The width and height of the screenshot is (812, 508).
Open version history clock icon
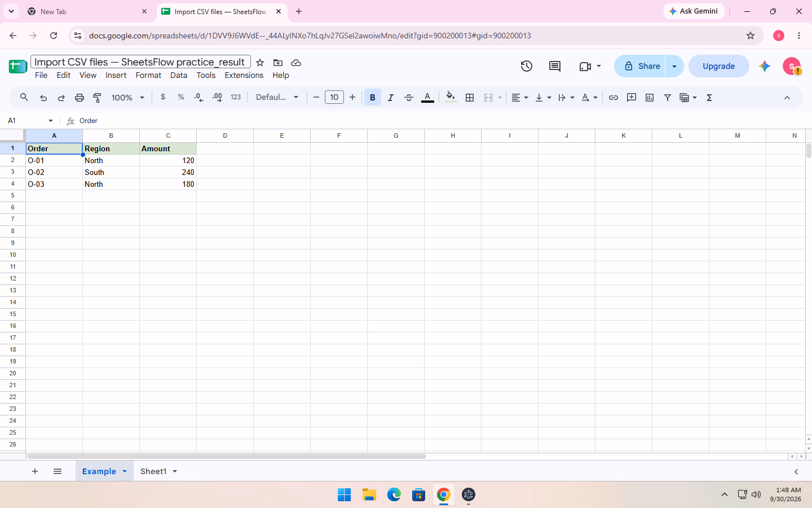tap(527, 66)
